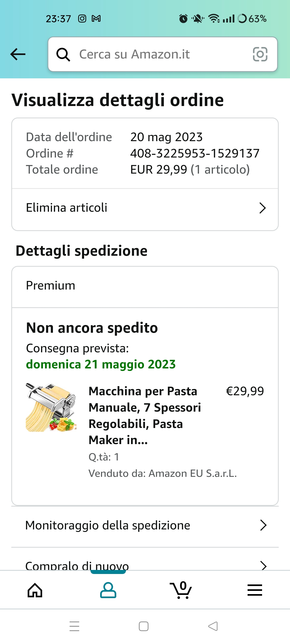Open the hamburger menu tab

(255, 590)
